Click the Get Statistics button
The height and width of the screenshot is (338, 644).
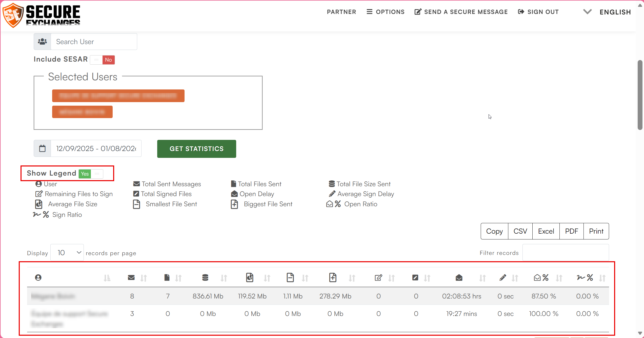[196, 149]
